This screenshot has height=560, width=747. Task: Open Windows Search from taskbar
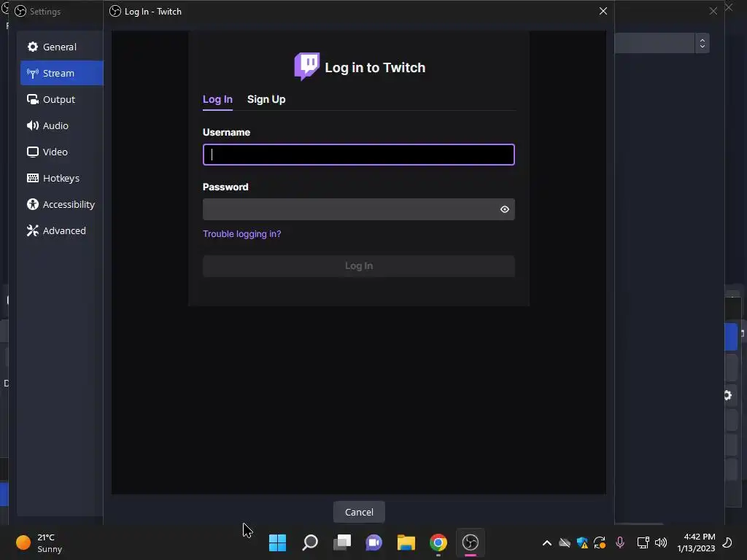(x=309, y=542)
